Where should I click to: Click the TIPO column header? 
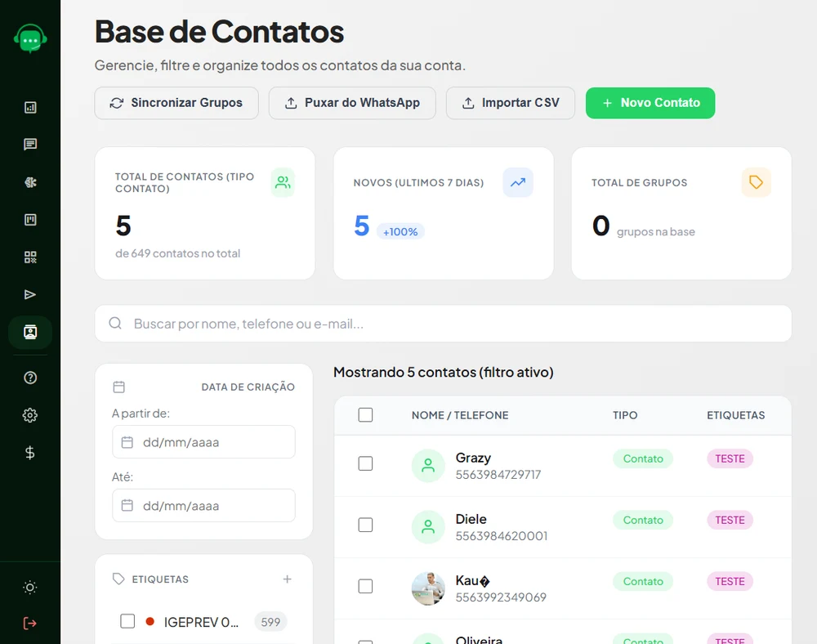pyautogui.click(x=625, y=415)
